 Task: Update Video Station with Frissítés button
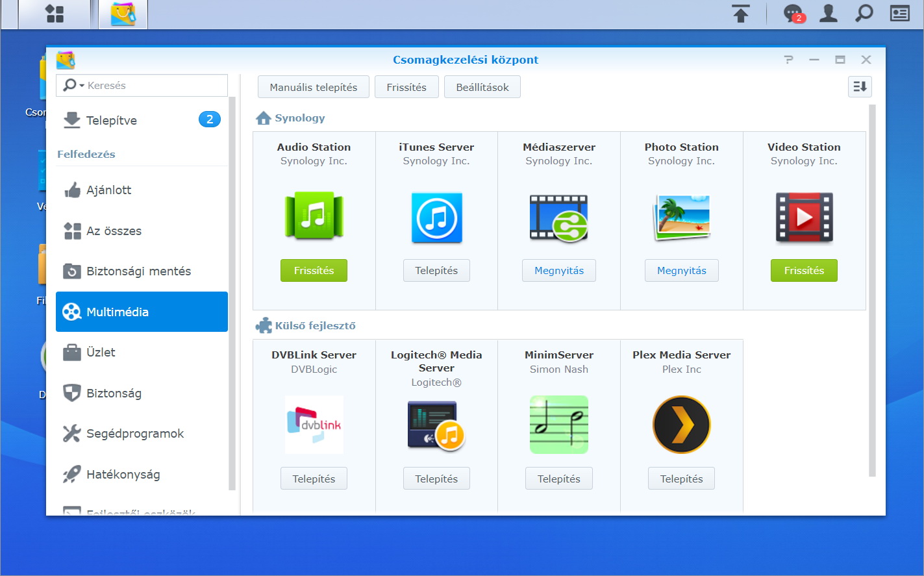click(804, 271)
